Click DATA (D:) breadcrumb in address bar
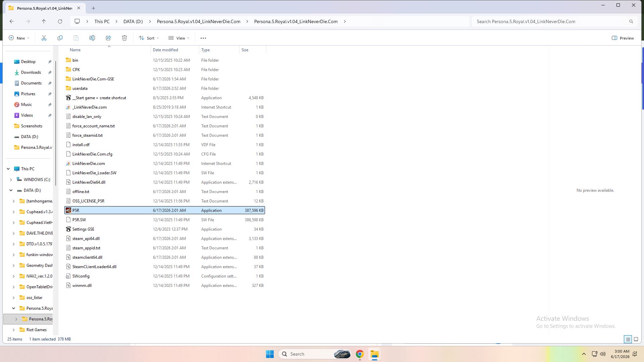644x362 pixels. pos(133,21)
